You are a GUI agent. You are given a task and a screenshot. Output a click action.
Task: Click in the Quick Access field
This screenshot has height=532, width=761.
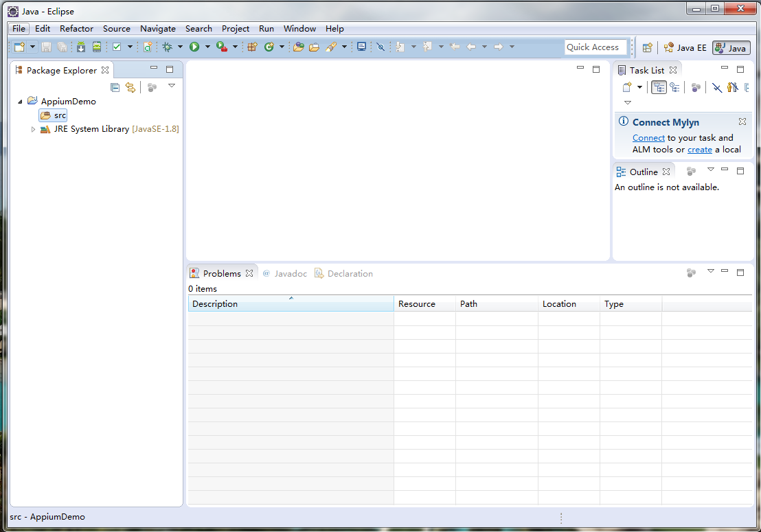[x=595, y=47]
